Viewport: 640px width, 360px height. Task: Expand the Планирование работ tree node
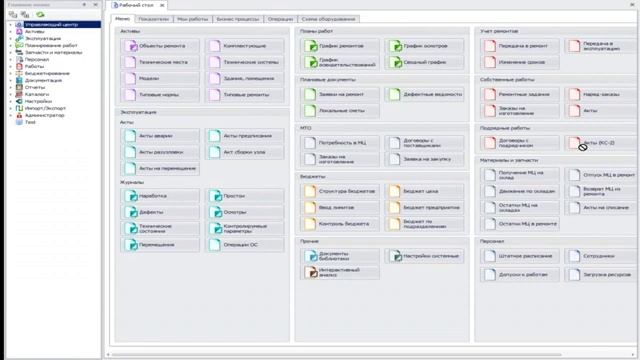coord(11,45)
